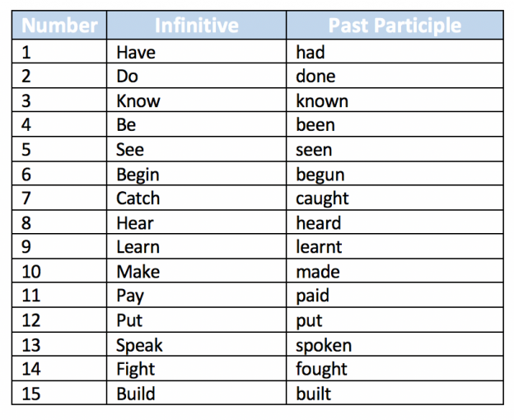The height and width of the screenshot is (420, 514).
Task: Click the past participle heard
Action: point(319,223)
